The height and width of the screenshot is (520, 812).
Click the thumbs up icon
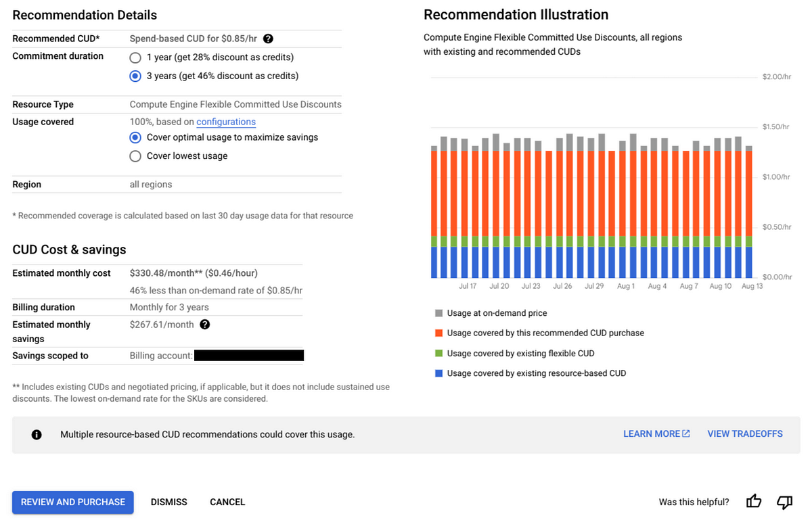pyautogui.click(x=753, y=502)
